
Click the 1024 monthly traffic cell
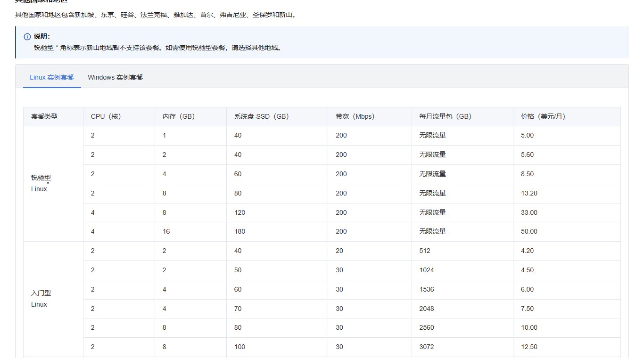pyautogui.click(x=462, y=270)
